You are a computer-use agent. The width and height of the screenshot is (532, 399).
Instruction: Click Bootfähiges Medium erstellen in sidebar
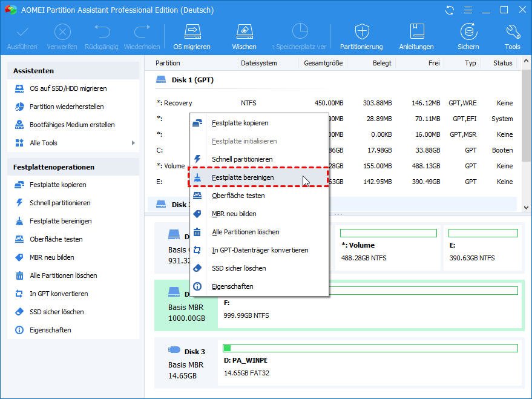[x=72, y=125]
